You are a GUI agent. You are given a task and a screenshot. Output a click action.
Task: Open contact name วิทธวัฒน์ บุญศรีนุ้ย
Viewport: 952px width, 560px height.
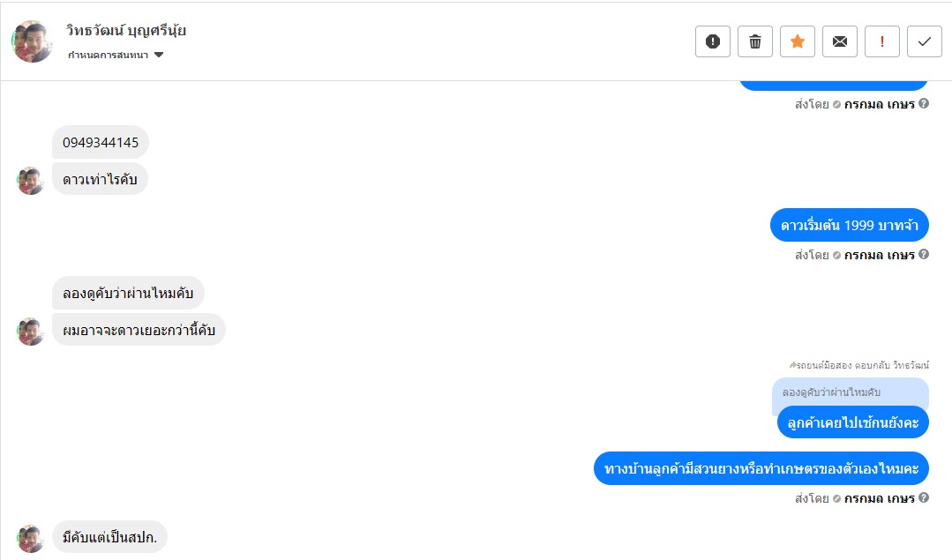(126, 31)
